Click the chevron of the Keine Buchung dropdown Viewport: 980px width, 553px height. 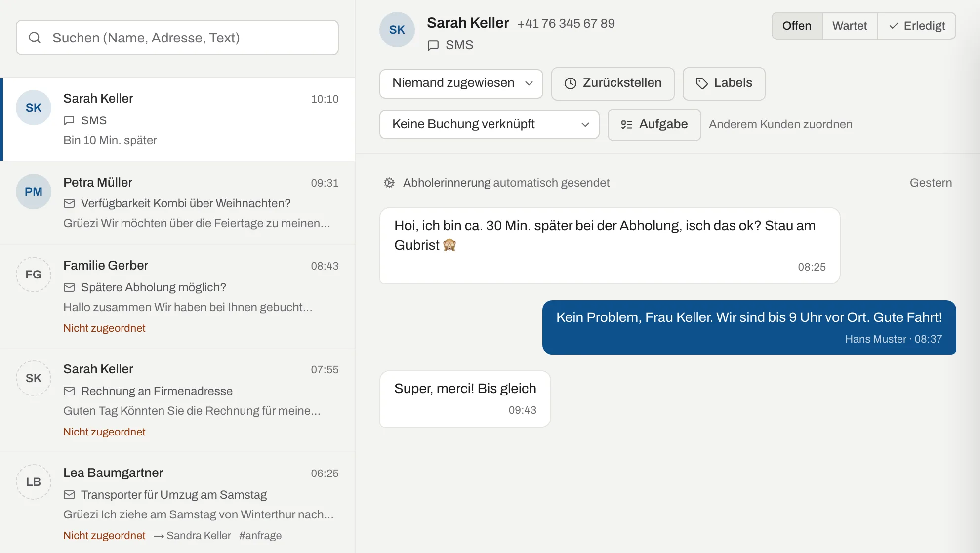point(585,125)
